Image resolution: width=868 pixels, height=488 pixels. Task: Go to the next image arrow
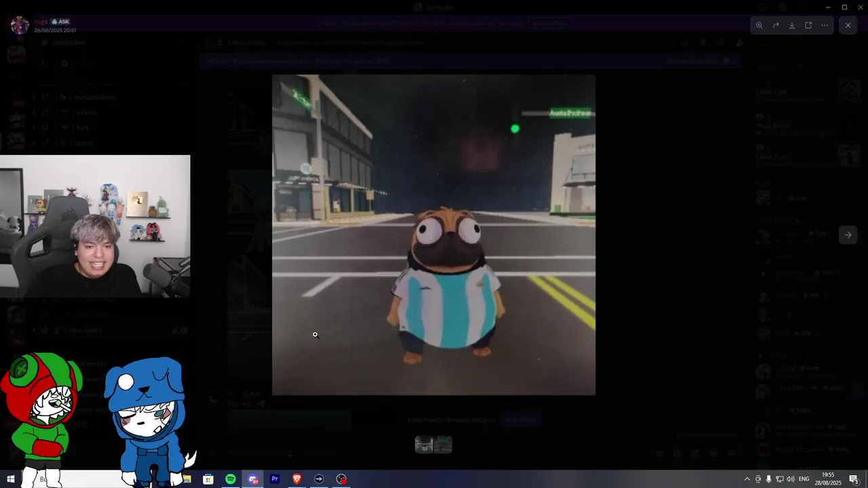point(848,235)
